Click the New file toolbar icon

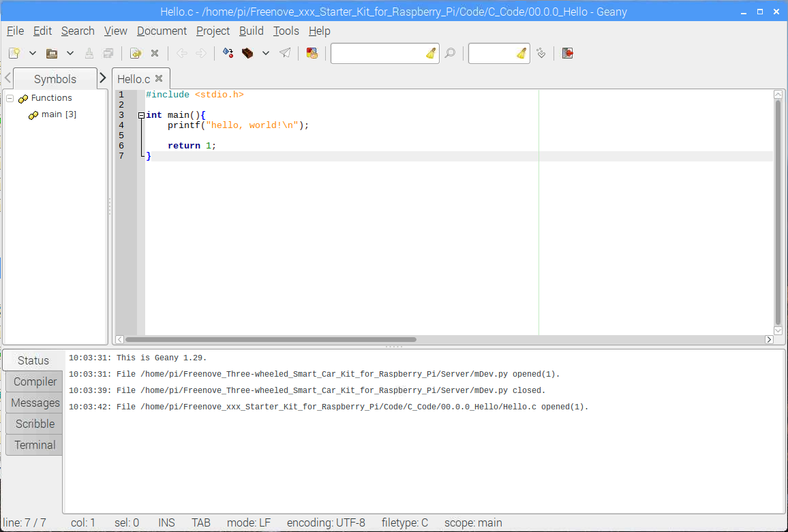[14, 53]
